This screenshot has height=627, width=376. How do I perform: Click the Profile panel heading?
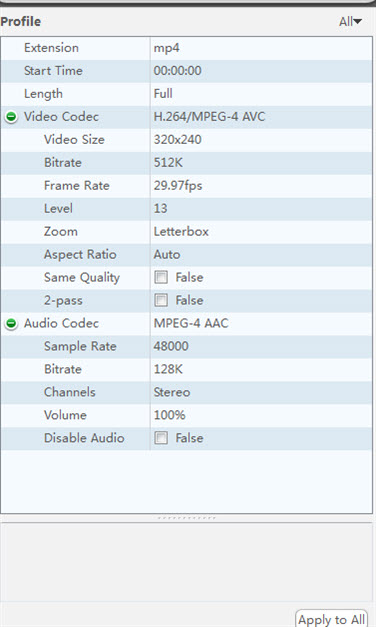(21, 21)
